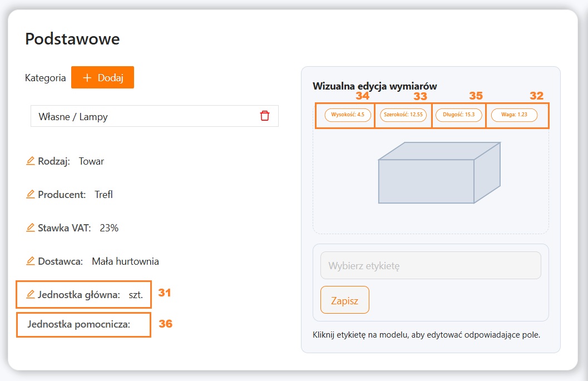Click the pencil icon for Jednostka główna
This screenshot has width=588, height=381.
(31, 295)
